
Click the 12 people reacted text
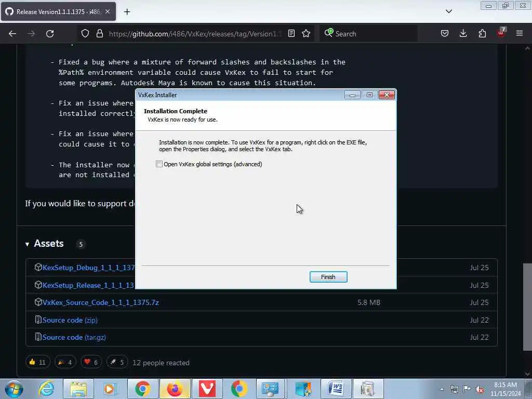(161, 363)
